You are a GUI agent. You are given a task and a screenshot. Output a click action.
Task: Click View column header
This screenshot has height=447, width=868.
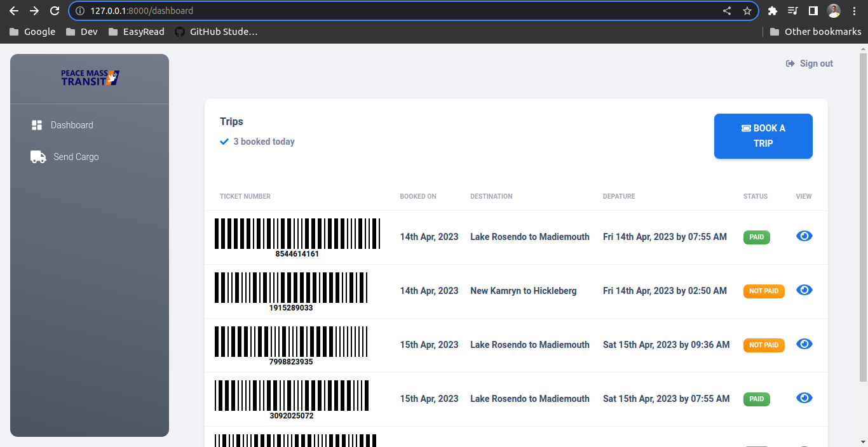804,197
